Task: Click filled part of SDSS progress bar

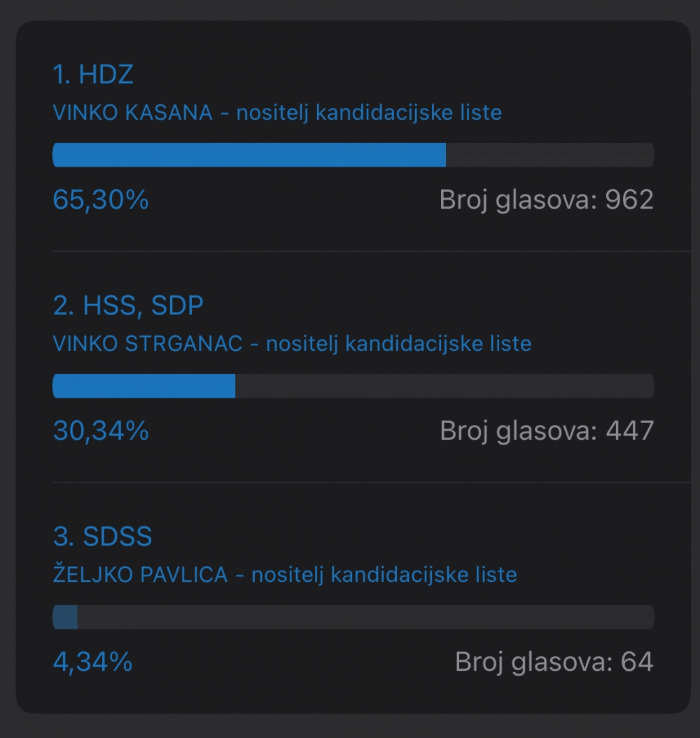Action: (x=65, y=617)
